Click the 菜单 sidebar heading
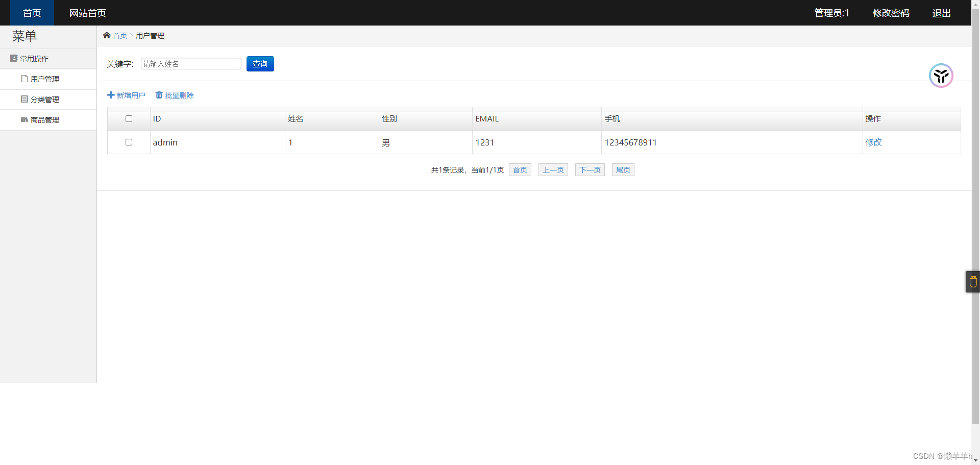The image size is (980, 465). [x=24, y=36]
